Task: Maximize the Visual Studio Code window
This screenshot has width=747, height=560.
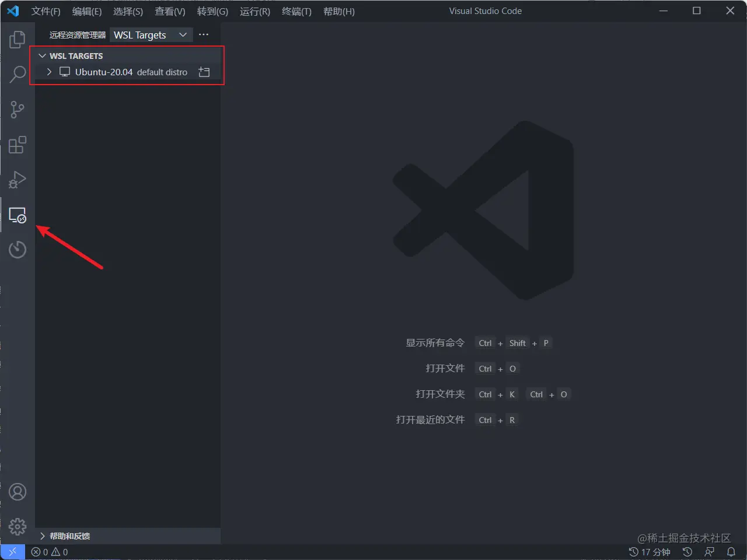Action: pyautogui.click(x=697, y=11)
